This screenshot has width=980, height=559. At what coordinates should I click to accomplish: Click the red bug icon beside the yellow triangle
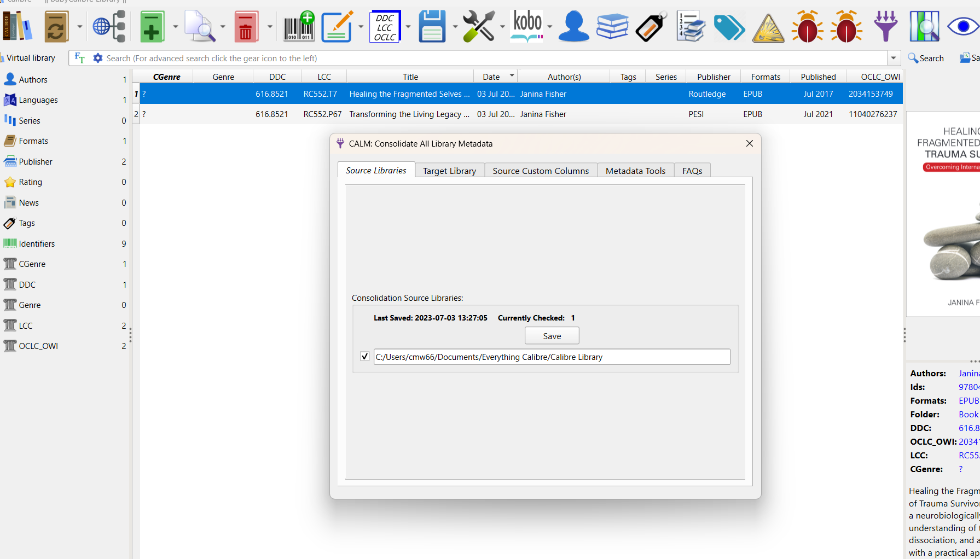(808, 26)
